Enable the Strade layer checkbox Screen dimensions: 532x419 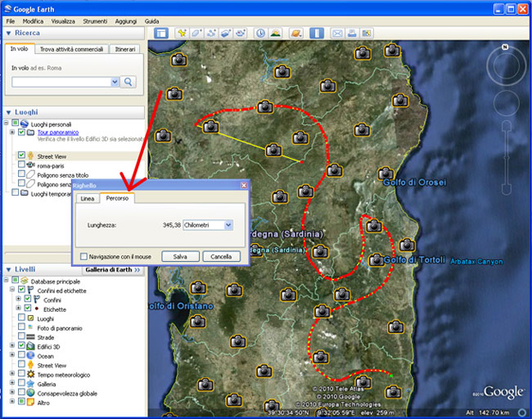[21, 337]
